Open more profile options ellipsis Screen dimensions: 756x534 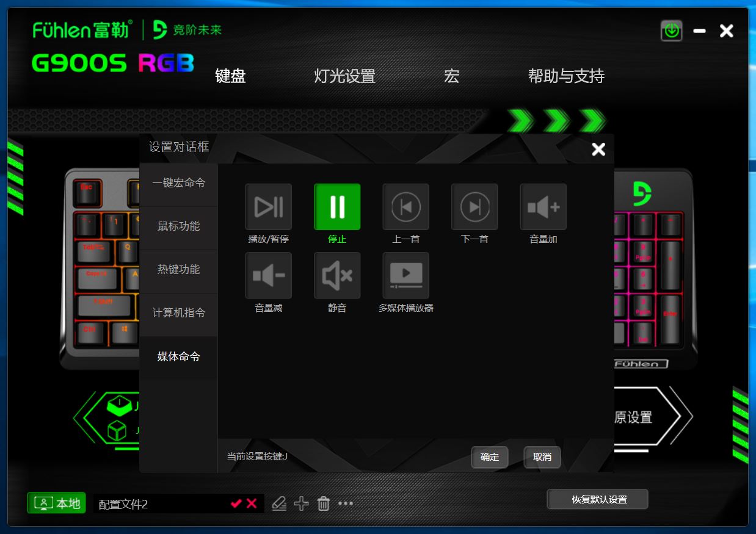[x=346, y=503]
